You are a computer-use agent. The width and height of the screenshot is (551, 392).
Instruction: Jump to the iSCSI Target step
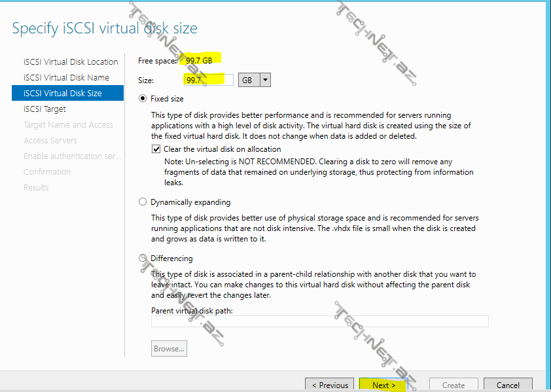[44, 109]
